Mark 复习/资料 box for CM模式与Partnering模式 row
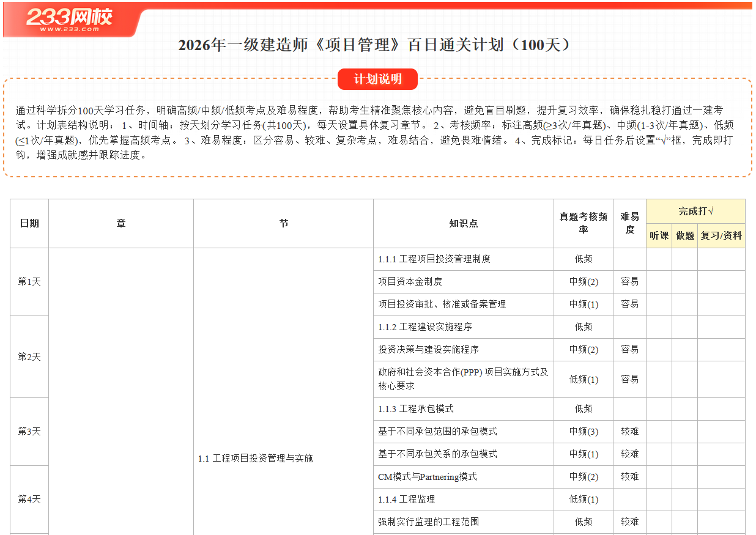Image resolution: width=756 pixels, height=535 pixels. [721, 477]
